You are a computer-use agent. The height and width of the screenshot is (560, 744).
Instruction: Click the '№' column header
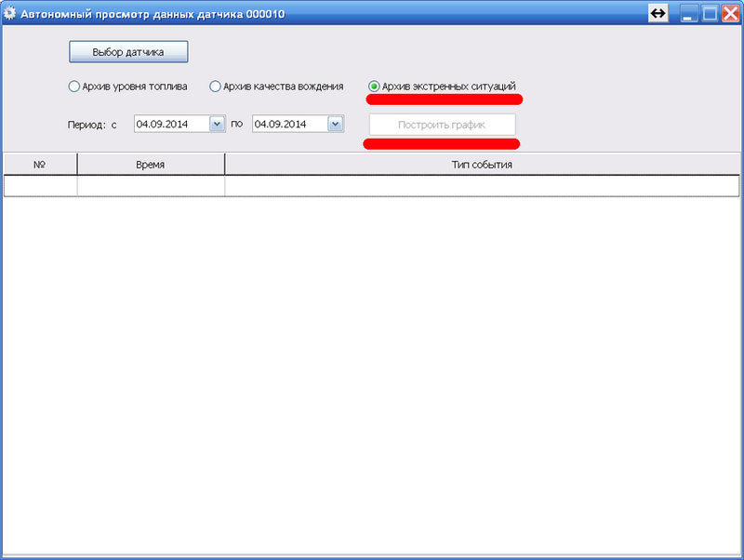(40, 165)
